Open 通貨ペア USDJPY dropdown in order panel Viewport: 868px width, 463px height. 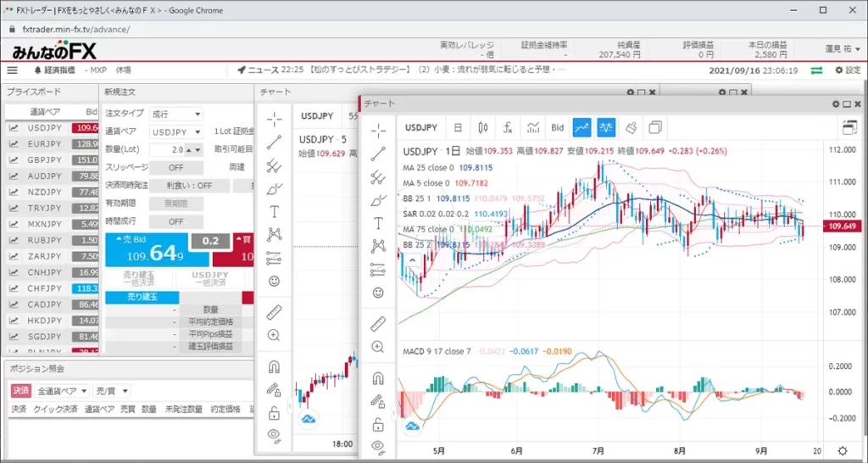[176, 131]
